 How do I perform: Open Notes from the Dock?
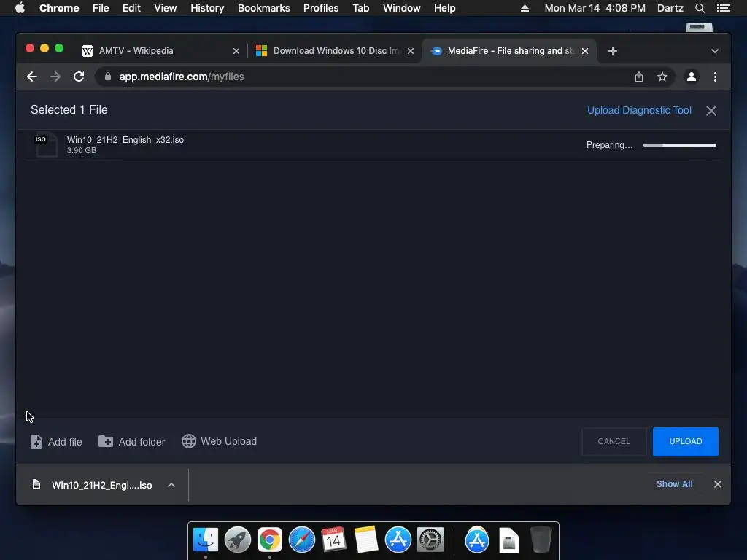(366, 540)
